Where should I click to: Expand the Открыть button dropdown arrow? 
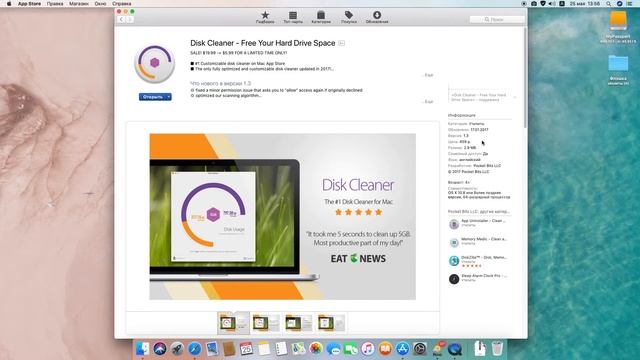point(169,97)
